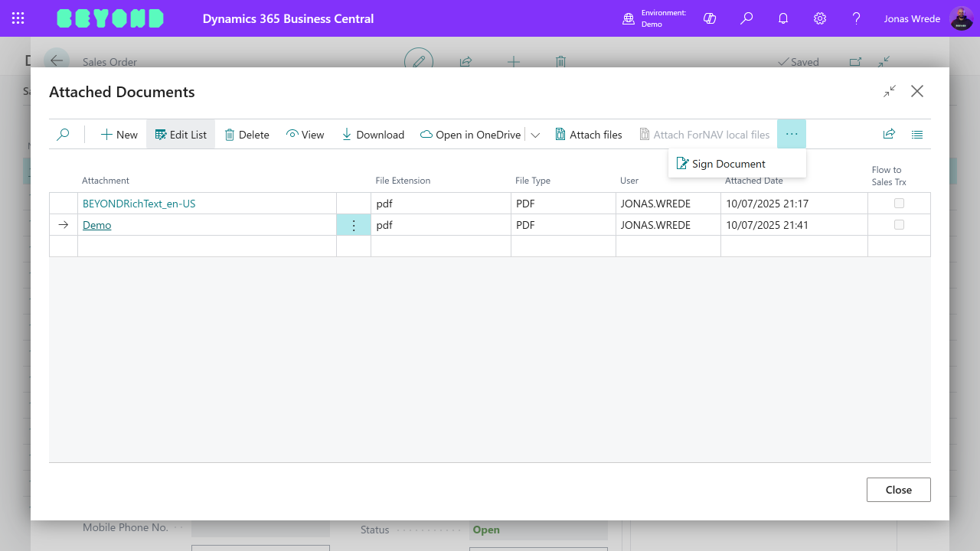Screen dimensions: 980x551
Task: Select Sign Document from the menu
Action: [x=727, y=163]
